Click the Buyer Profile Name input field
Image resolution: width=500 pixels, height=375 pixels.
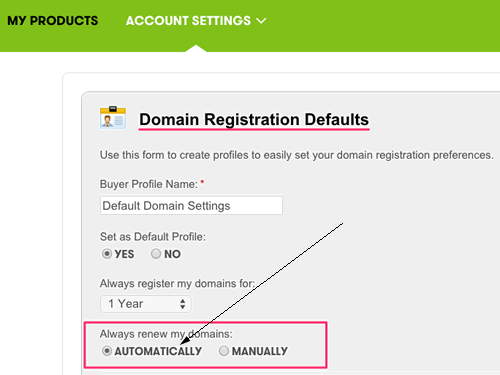pyautogui.click(x=191, y=205)
